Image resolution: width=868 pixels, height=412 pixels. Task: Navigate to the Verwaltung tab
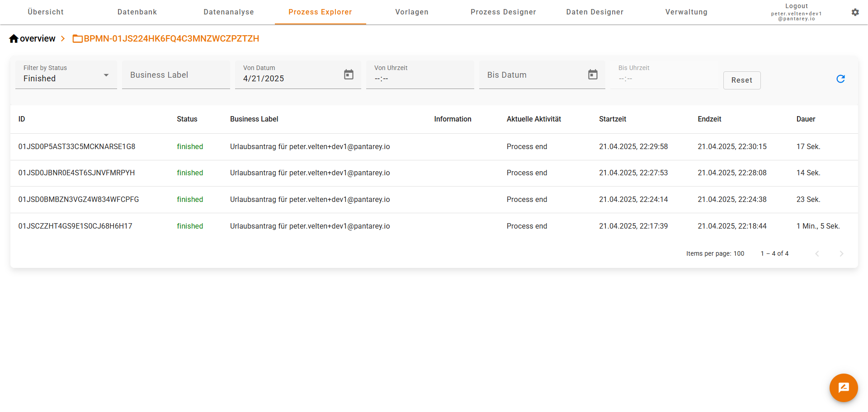click(686, 12)
